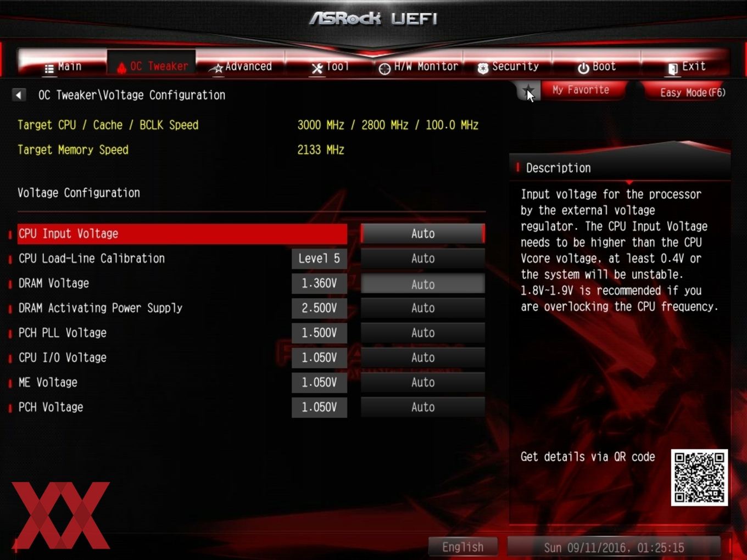The image size is (747, 560).
Task: Switch to the H/W Monitor tab
Action: click(x=419, y=66)
